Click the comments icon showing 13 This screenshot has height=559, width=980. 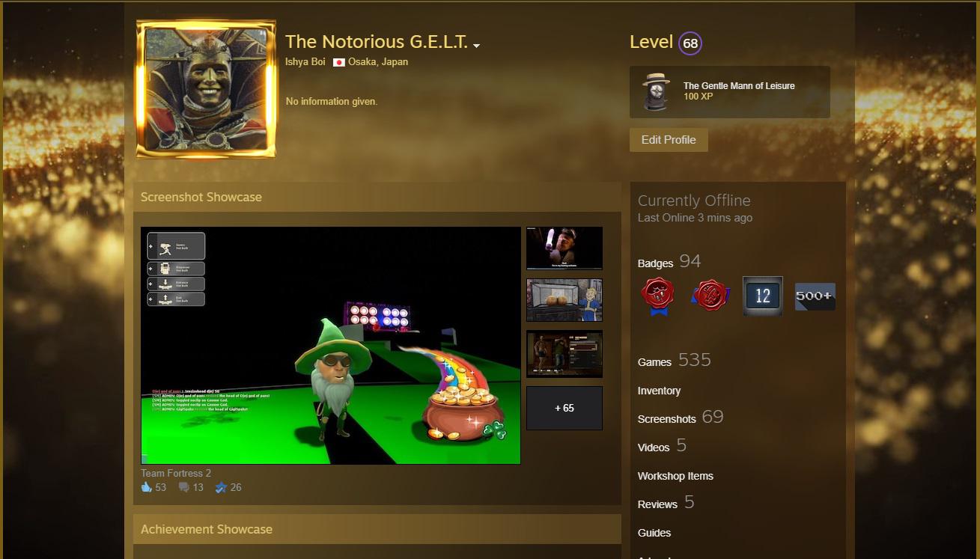pyautogui.click(x=184, y=487)
